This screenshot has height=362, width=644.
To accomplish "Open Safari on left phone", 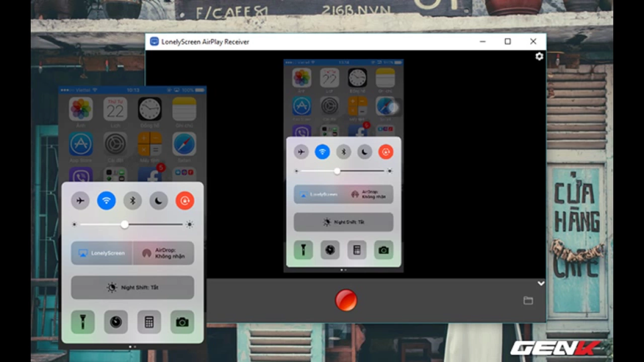I will 184,144.
